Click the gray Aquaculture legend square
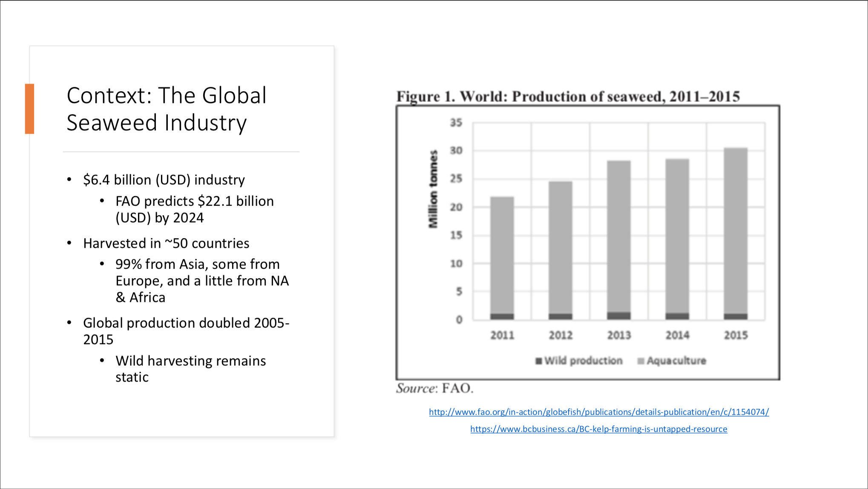Image resolution: width=868 pixels, height=489 pixels. click(641, 361)
